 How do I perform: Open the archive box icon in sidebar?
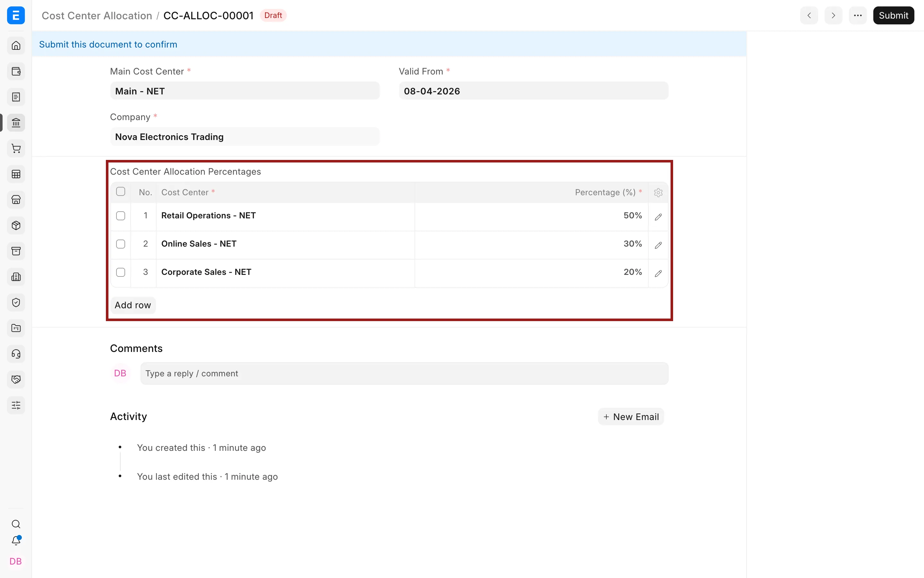tap(16, 251)
